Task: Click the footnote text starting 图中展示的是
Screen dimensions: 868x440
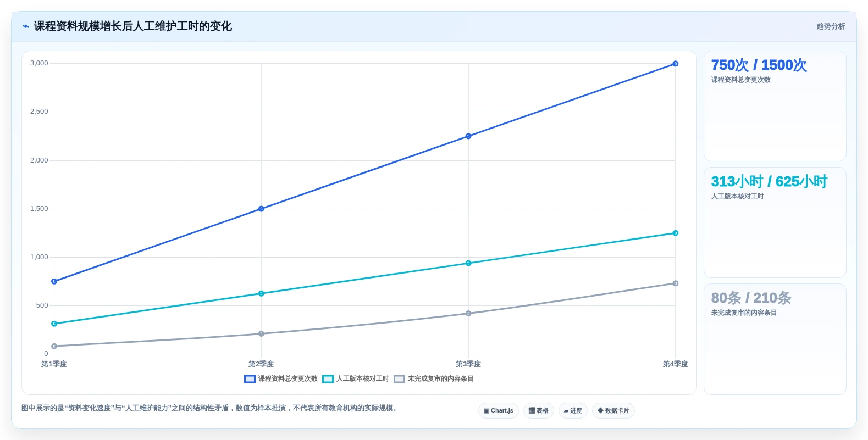Action: pyautogui.click(x=211, y=408)
